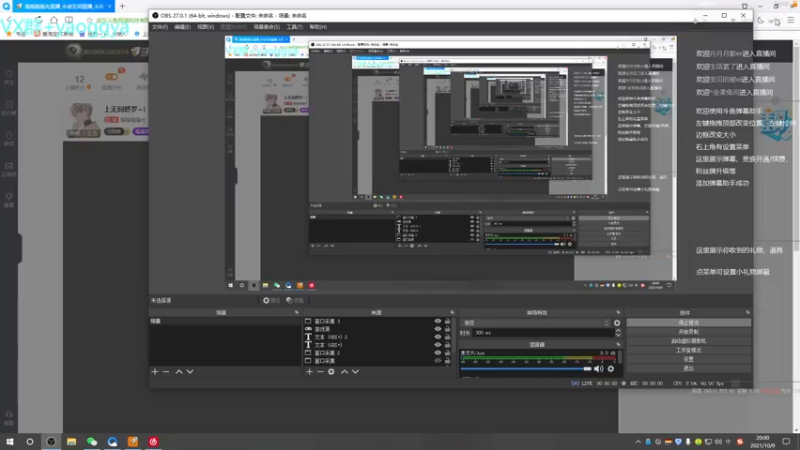Remove selected scene with minus icon
800x450 pixels.
(166, 371)
